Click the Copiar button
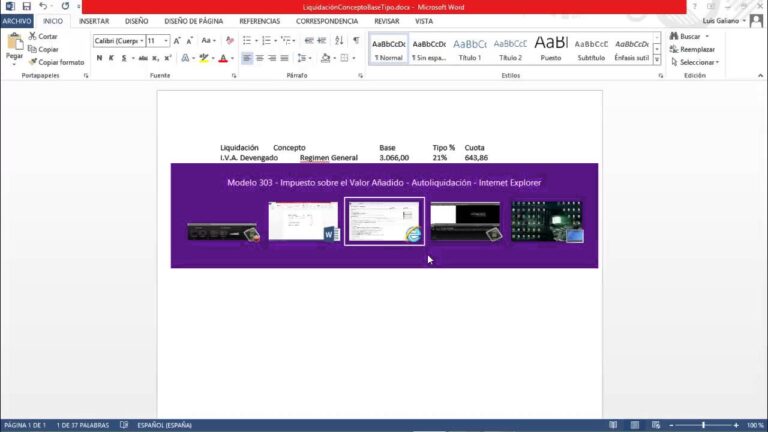This screenshot has width=768, height=432. (43, 49)
